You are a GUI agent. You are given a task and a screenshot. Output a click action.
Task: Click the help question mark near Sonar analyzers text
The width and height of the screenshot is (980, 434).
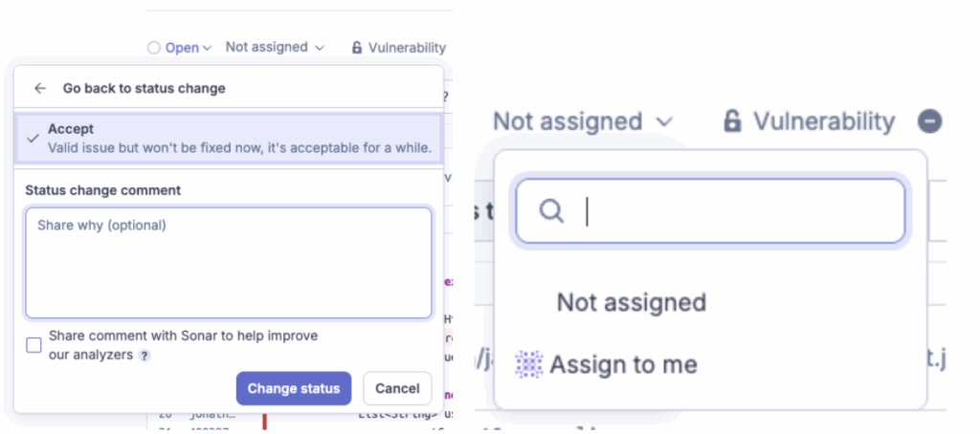(x=145, y=356)
